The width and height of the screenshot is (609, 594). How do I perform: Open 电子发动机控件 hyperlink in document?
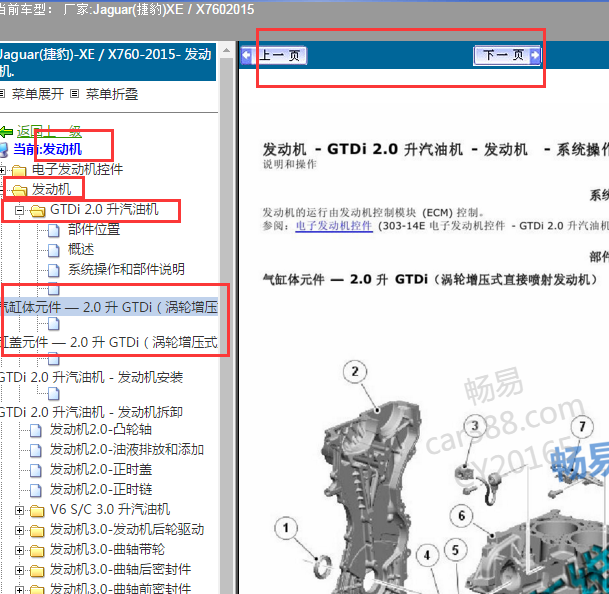pos(334,226)
